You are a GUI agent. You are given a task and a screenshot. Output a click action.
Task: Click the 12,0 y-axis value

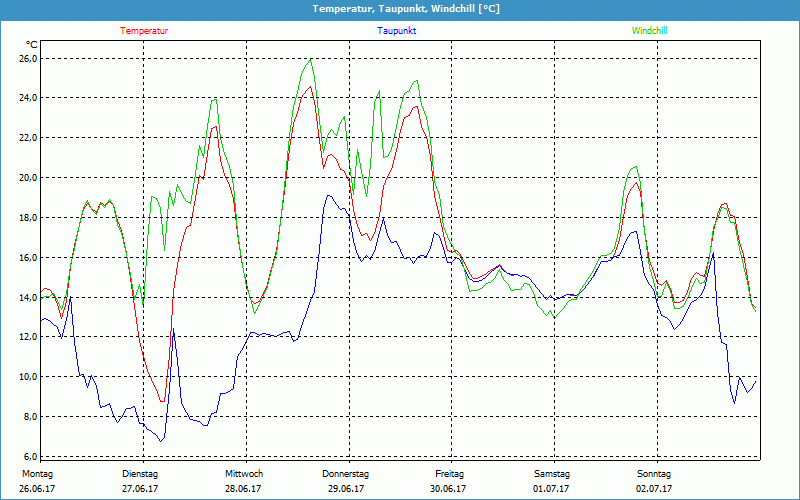pyautogui.click(x=28, y=337)
